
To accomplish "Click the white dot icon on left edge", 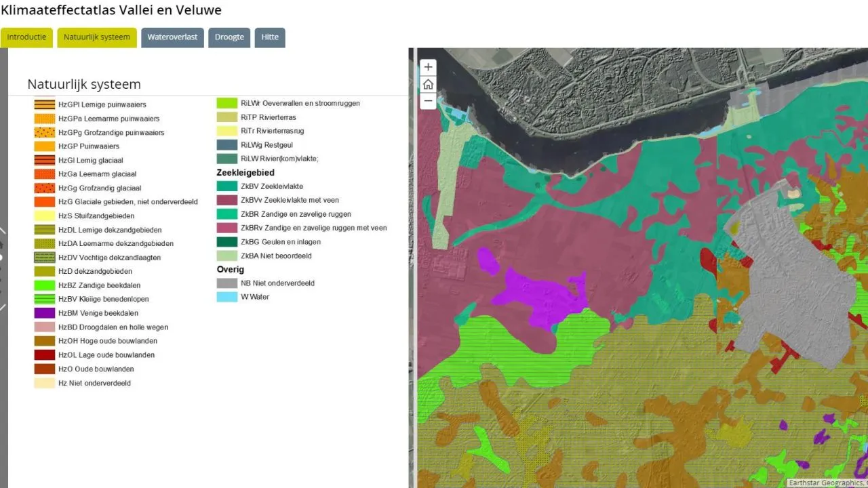I will tap(3, 258).
